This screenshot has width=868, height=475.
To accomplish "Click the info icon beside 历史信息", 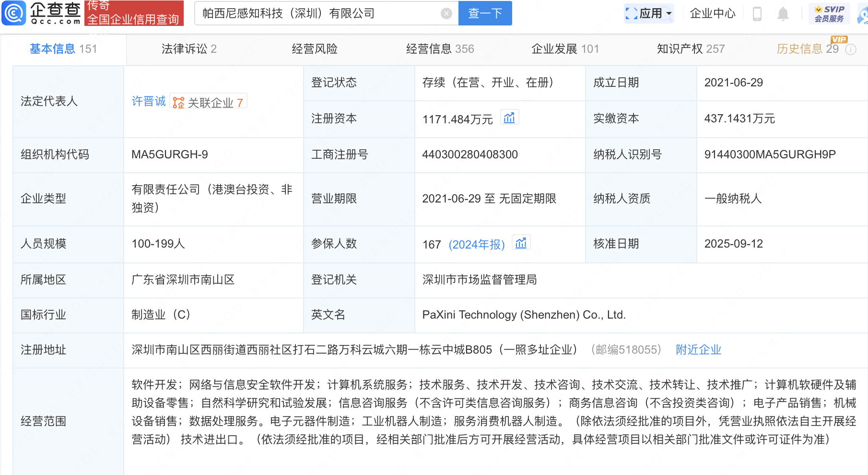I will pyautogui.click(x=851, y=49).
